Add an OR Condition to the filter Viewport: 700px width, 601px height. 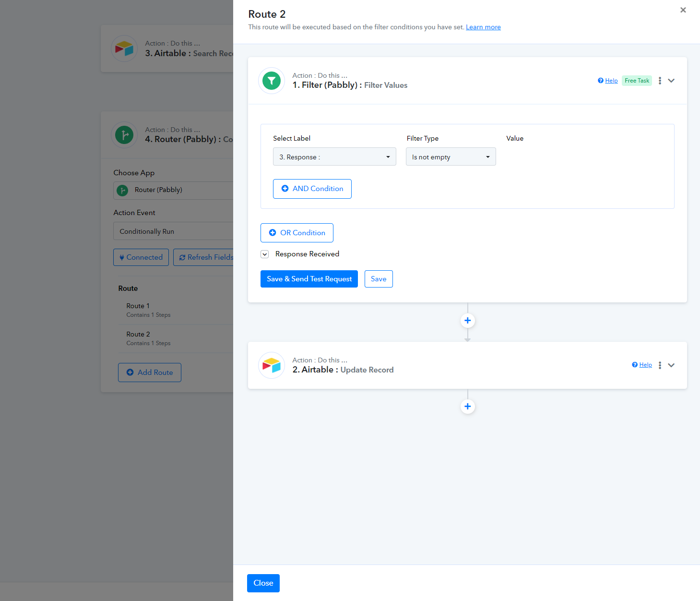pos(297,233)
